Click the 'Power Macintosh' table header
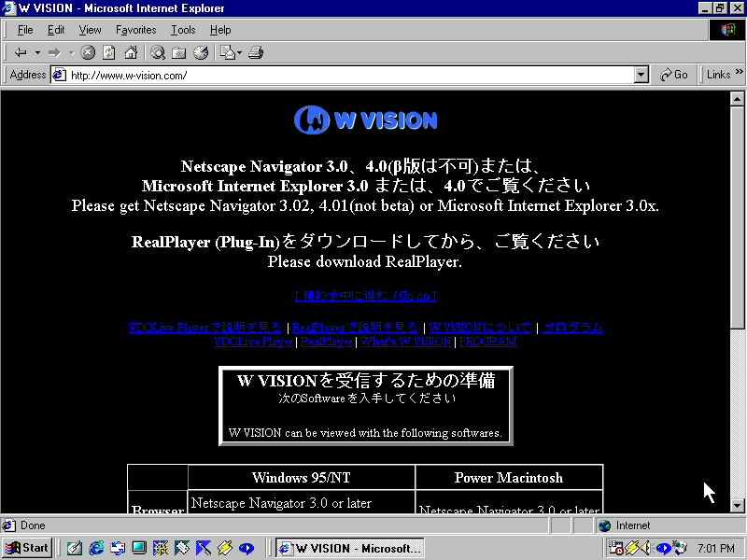 (x=509, y=478)
